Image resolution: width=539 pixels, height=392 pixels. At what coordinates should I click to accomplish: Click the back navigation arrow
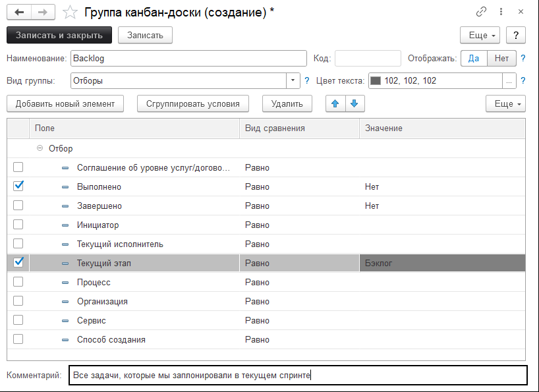18,11
